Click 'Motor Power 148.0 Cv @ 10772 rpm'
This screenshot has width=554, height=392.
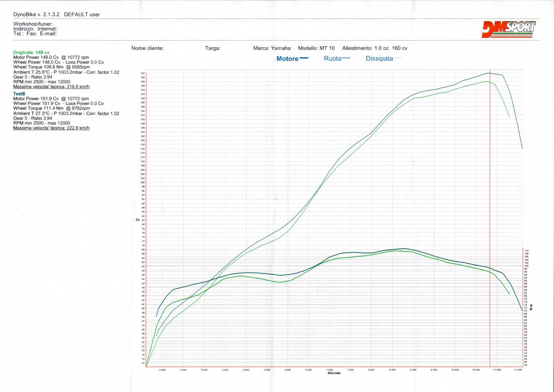51,57
